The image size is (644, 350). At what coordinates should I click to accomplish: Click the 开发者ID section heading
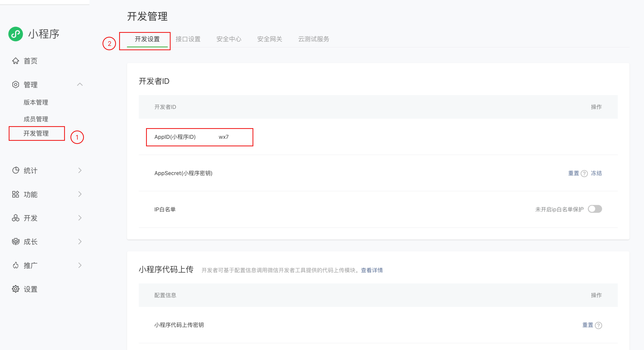[154, 81]
